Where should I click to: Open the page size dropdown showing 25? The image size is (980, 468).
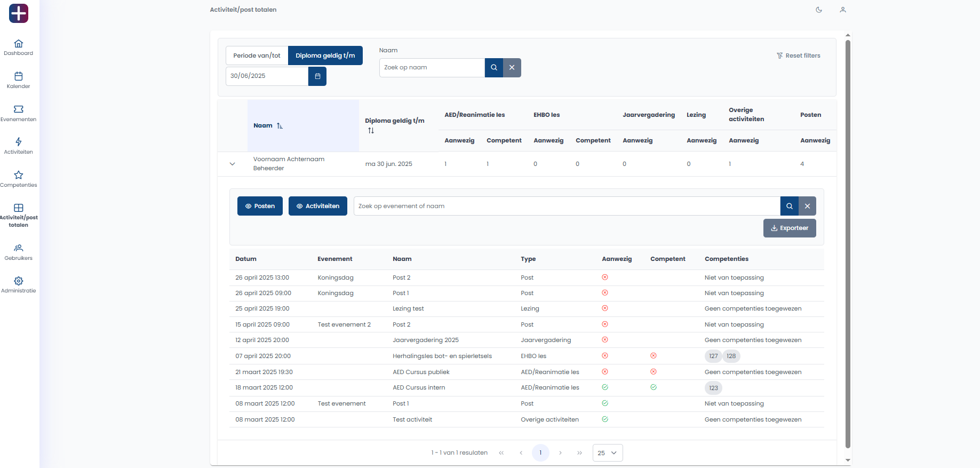tap(608, 453)
